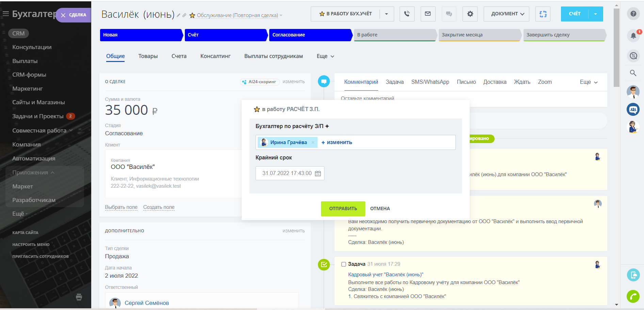The width and height of the screenshot is (644, 310).
Task: Switch to the Товары tab
Action: [148, 56]
